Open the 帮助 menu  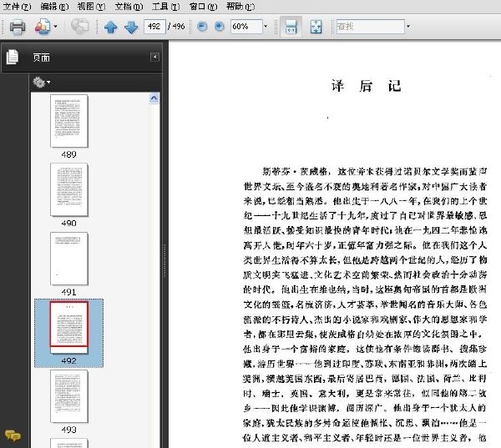click(x=240, y=7)
